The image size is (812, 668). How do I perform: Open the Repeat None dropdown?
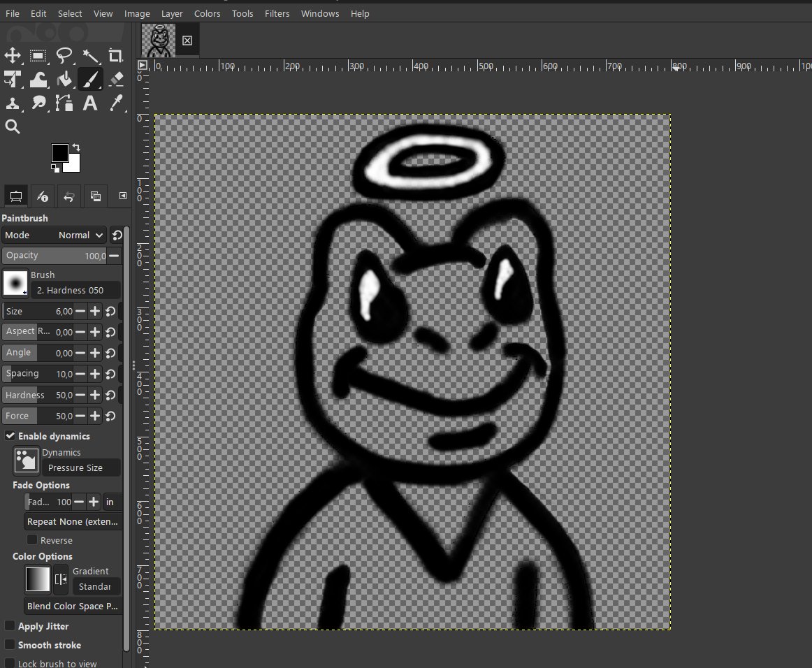click(73, 521)
